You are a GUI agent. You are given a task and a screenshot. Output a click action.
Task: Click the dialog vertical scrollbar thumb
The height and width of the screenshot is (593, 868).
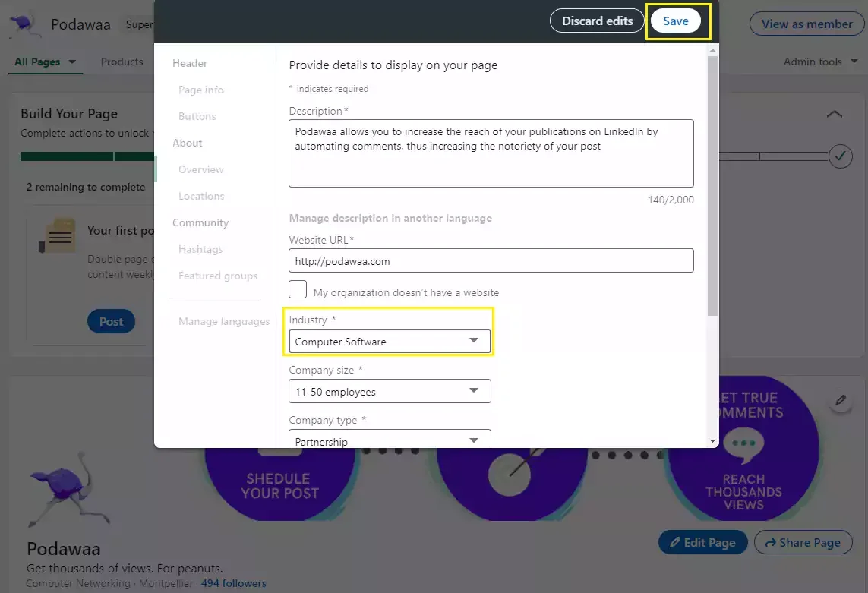tap(712, 185)
